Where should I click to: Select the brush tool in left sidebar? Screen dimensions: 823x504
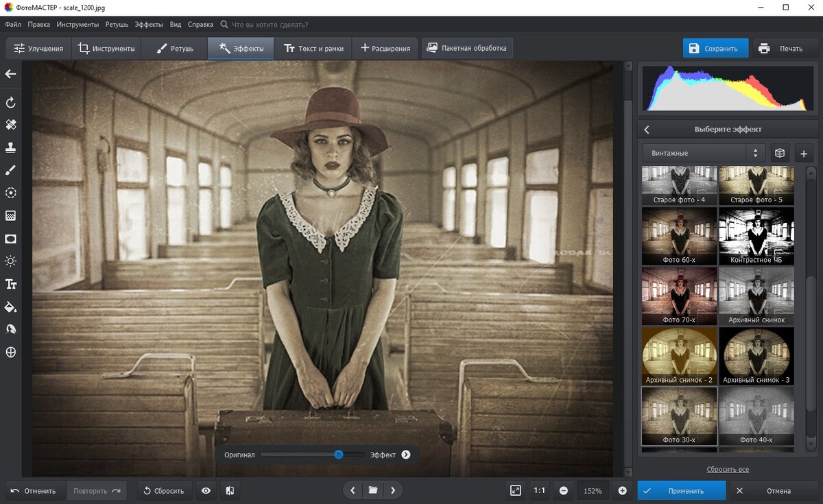tap(10, 170)
